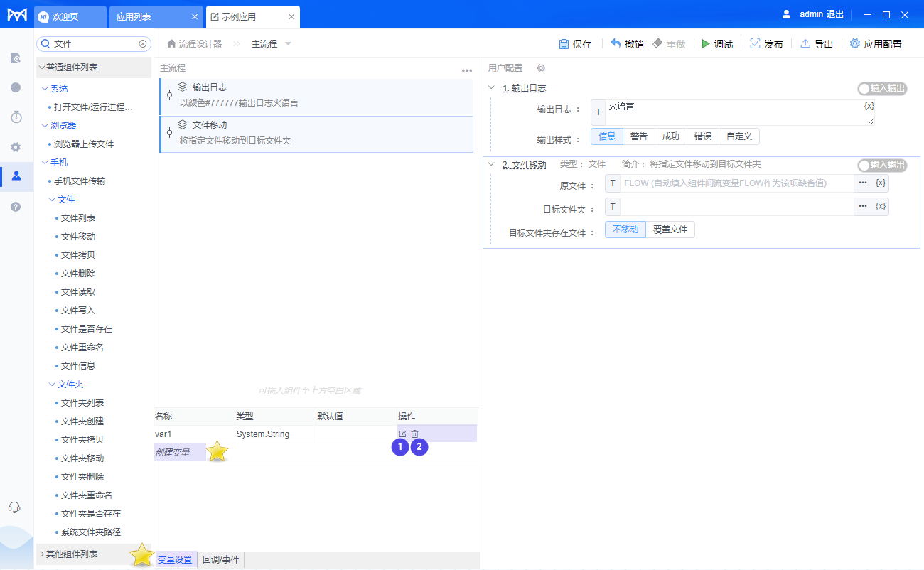
Task: Click 创建变量 to add a variable
Action: point(173,452)
